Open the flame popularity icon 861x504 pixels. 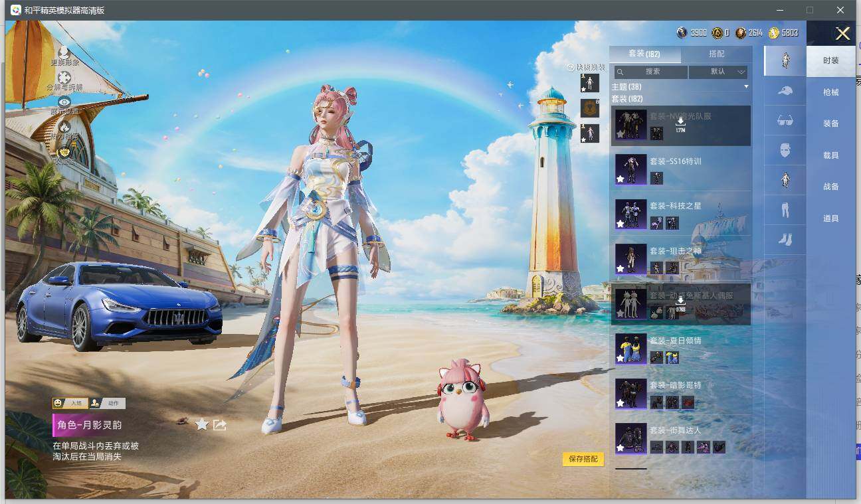64,127
